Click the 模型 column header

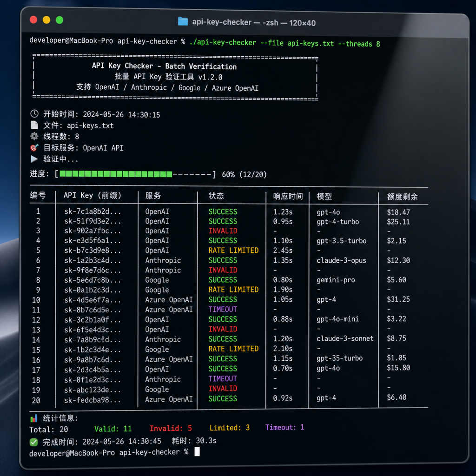click(x=324, y=197)
